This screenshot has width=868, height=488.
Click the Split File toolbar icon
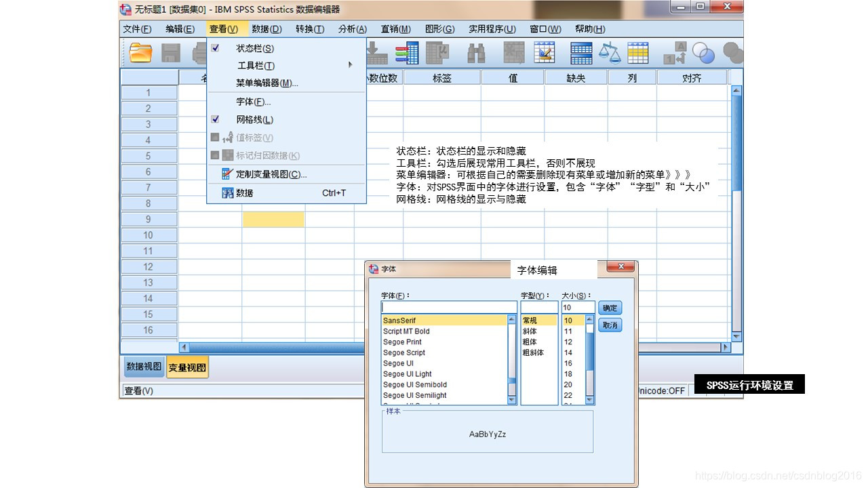pos(581,53)
